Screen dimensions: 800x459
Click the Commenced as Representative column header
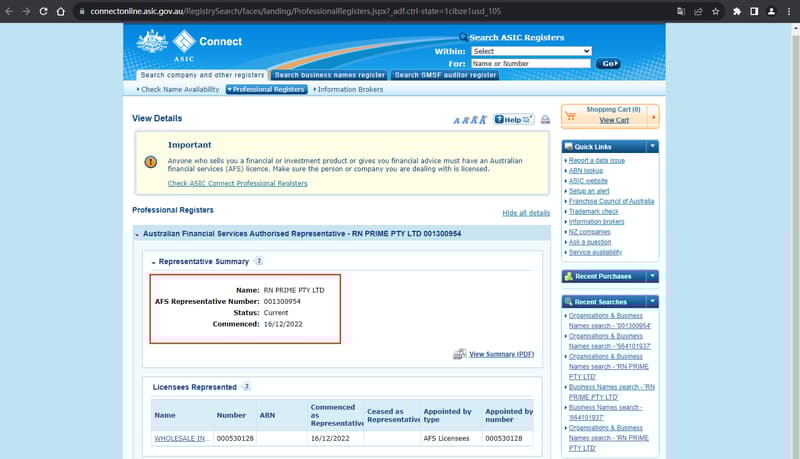(334, 415)
